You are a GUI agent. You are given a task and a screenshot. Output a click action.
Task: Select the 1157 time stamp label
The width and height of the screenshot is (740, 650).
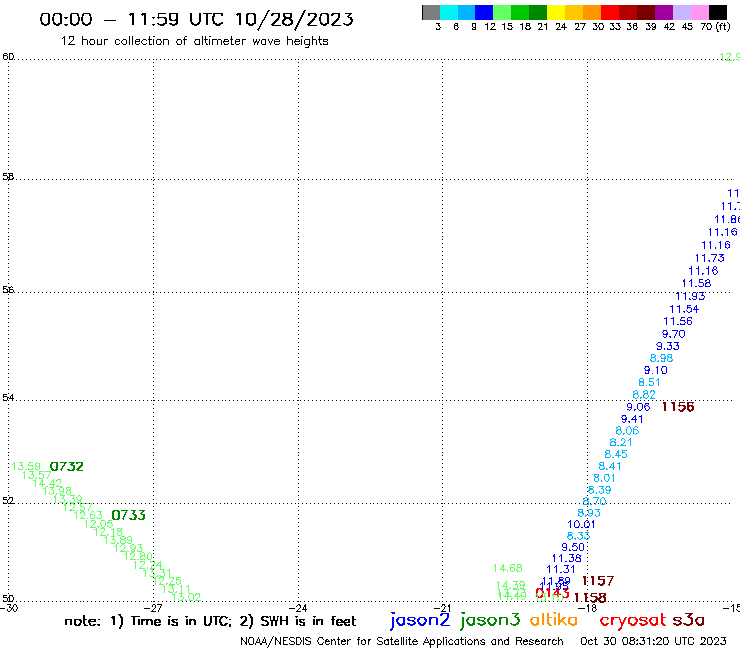tap(598, 581)
